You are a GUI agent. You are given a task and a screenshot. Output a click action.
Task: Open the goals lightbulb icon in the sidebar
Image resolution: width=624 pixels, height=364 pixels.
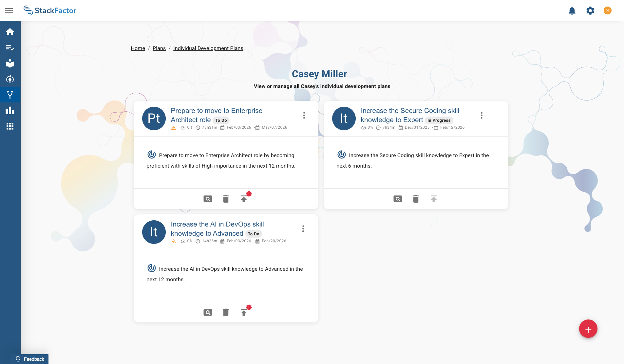click(10, 79)
